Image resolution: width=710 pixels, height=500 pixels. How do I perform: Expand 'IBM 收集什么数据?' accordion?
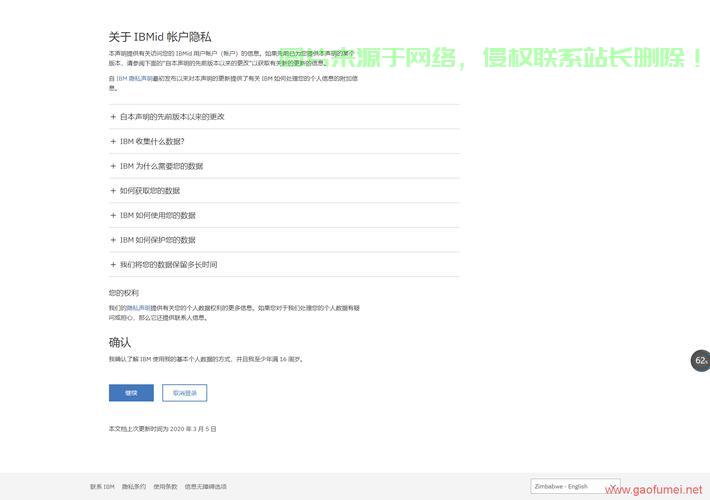pyautogui.click(x=284, y=141)
